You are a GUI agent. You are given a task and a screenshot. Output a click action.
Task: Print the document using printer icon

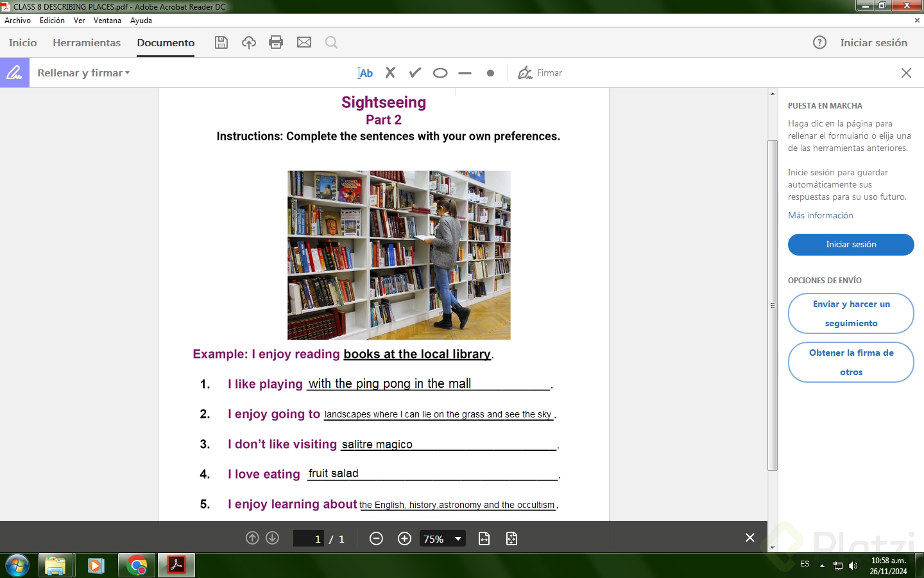click(276, 42)
